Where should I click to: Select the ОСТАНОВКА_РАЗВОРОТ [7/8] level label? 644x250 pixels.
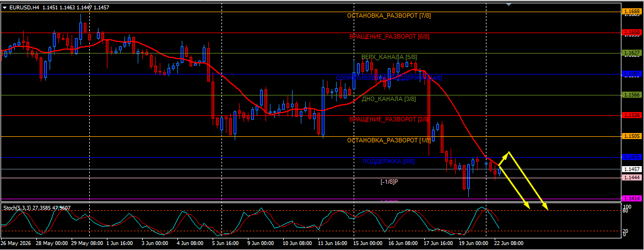click(x=389, y=15)
